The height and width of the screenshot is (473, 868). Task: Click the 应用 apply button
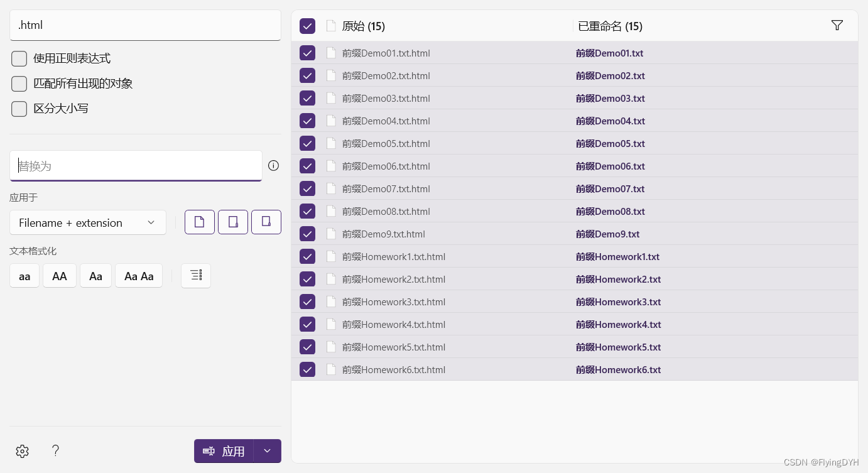click(224, 451)
